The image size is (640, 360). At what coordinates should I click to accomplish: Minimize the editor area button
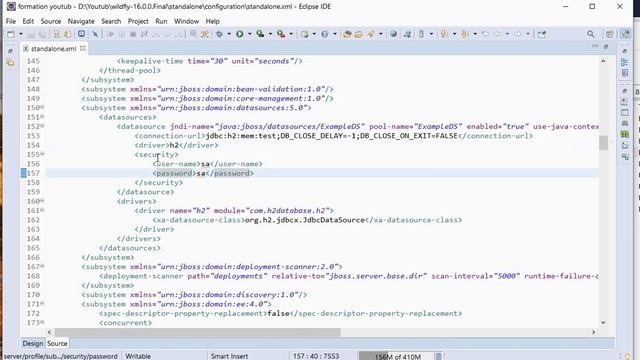coord(595,47)
